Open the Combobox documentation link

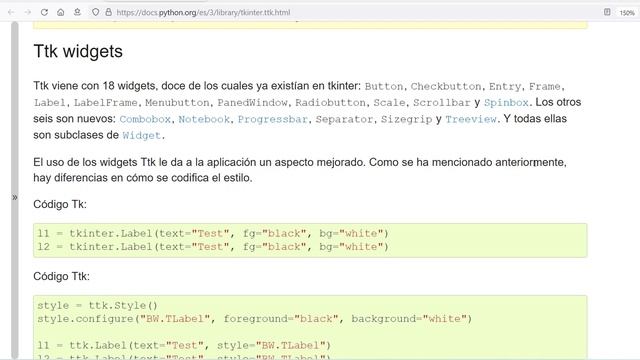145,119
